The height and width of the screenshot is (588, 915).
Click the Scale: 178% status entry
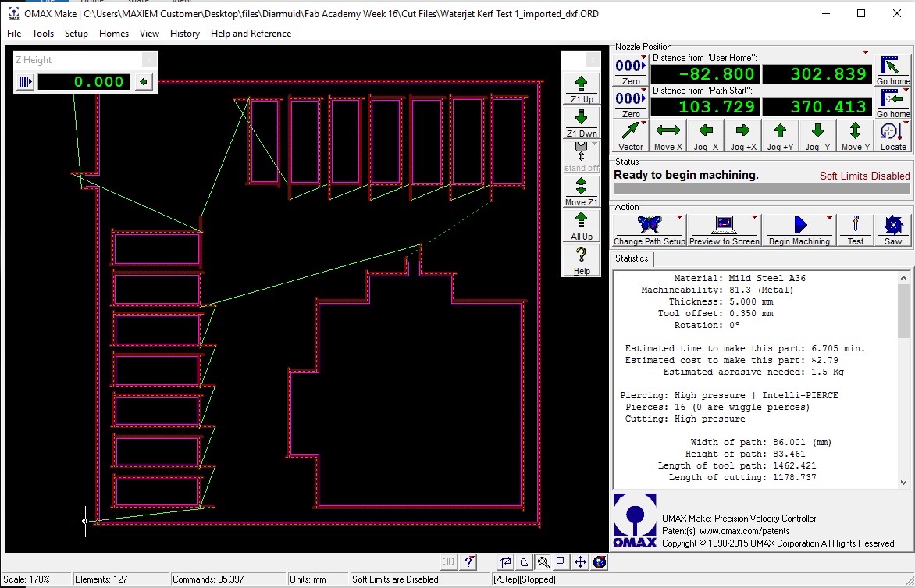[27, 579]
